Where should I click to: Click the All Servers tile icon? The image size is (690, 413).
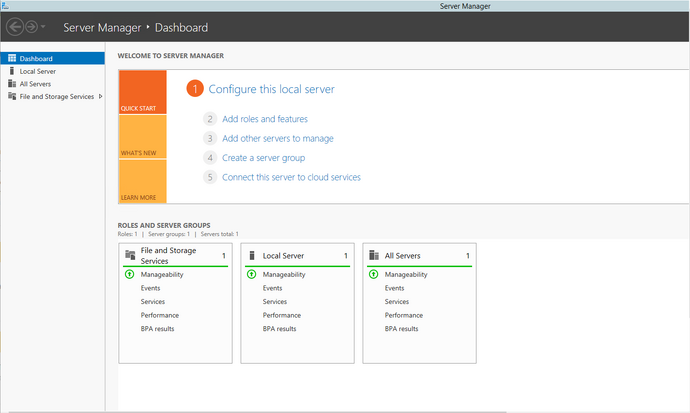pyautogui.click(x=374, y=255)
